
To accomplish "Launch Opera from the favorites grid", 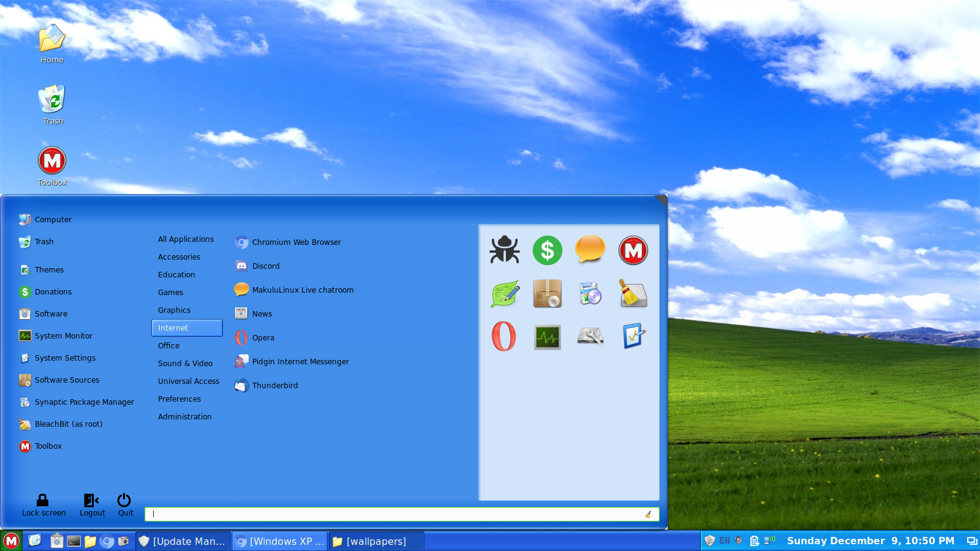I will click(505, 337).
